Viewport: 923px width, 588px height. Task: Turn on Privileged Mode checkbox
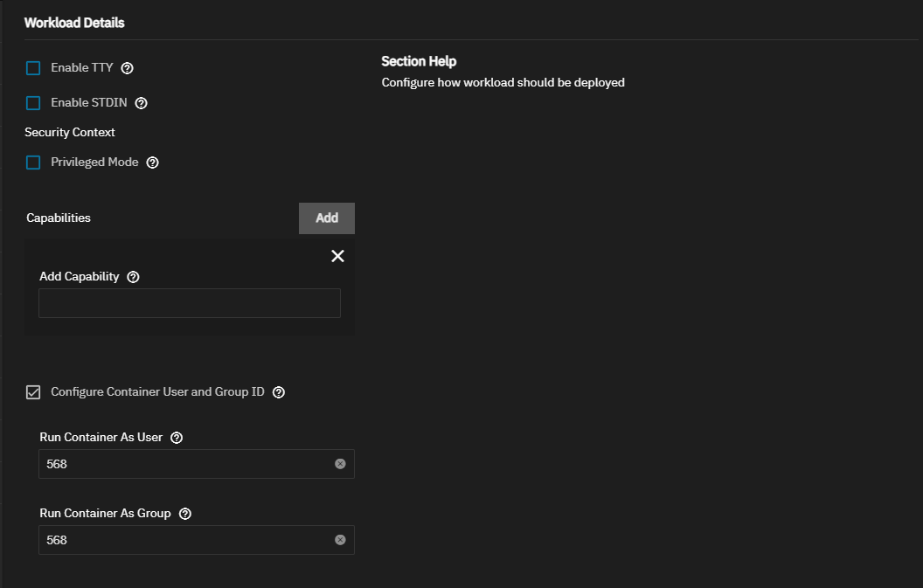(33, 163)
